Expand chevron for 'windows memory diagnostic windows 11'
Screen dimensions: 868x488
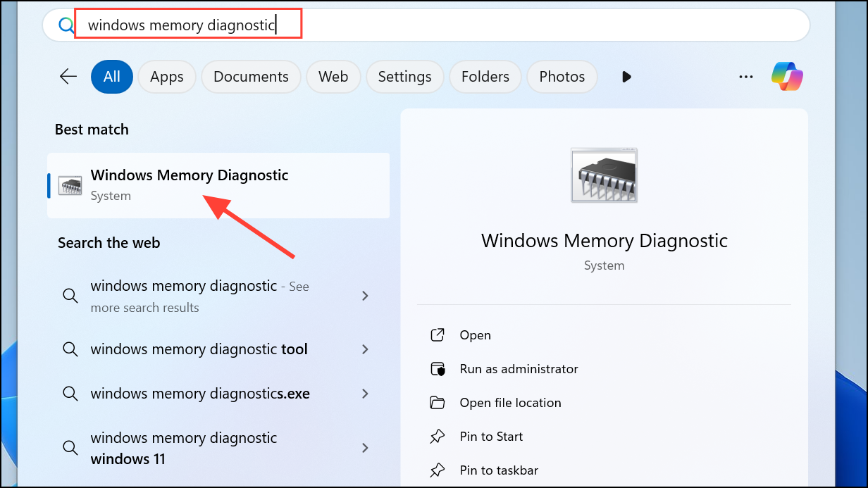(365, 448)
